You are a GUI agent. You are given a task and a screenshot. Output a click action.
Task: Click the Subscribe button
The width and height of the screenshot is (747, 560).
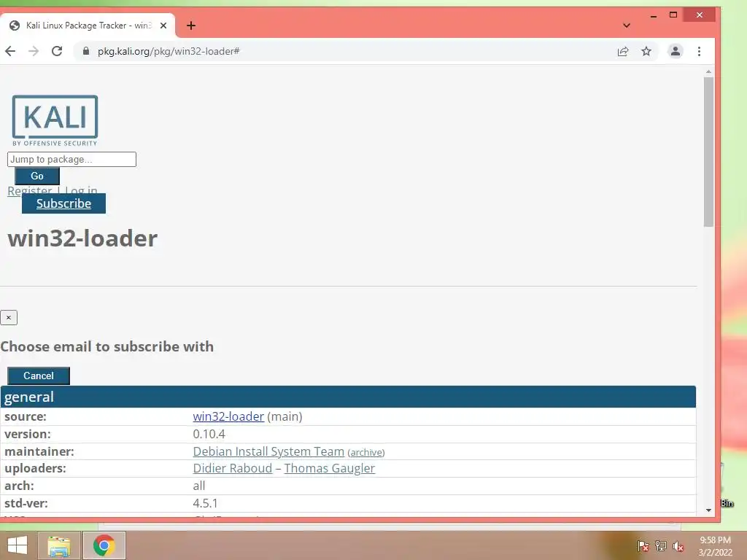pyautogui.click(x=63, y=203)
